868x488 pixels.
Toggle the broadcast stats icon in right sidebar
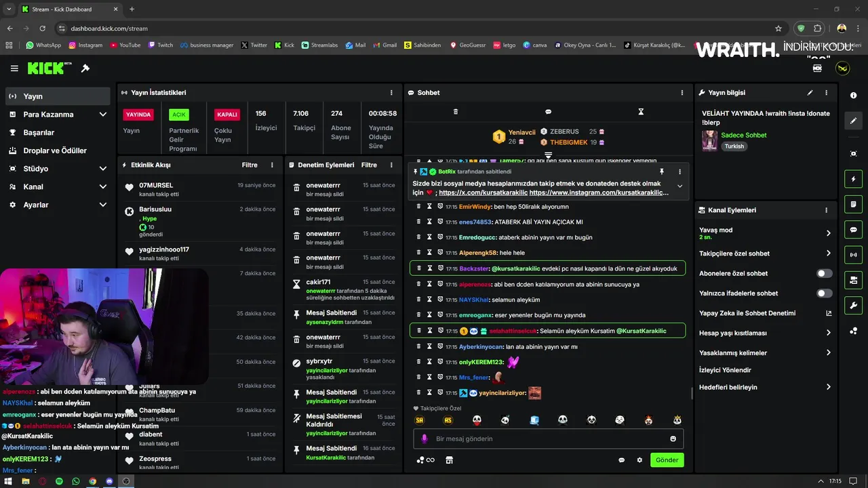pyautogui.click(x=853, y=255)
